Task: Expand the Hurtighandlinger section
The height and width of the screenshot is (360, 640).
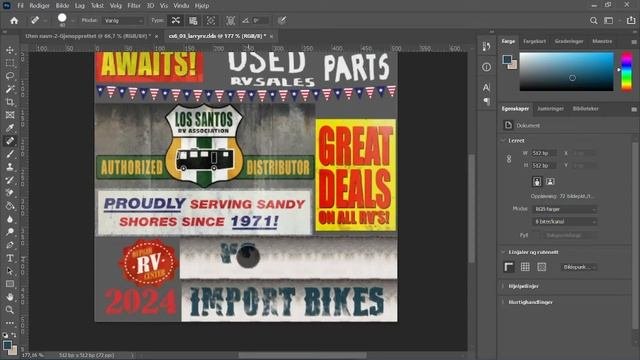Action: [503, 302]
